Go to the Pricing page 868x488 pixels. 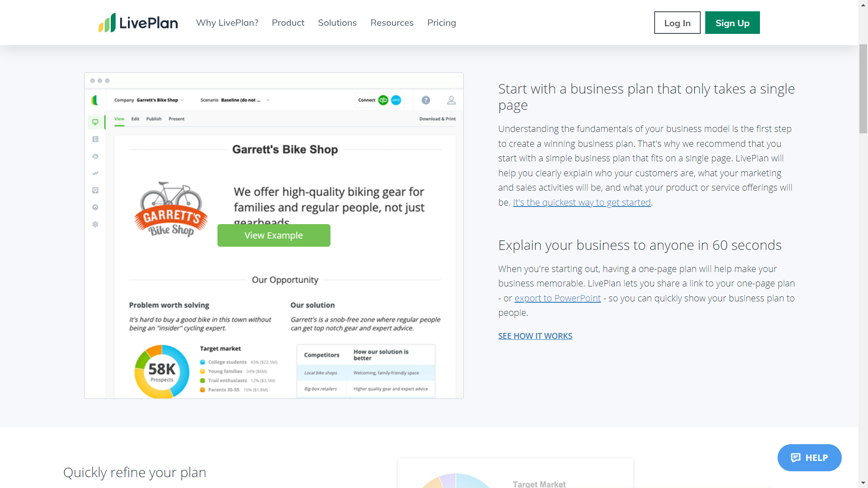(x=442, y=23)
